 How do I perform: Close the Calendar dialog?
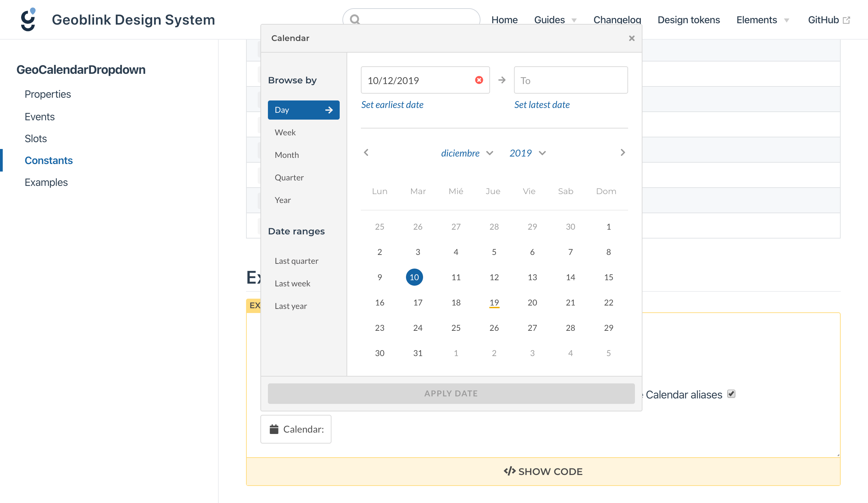pyautogui.click(x=632, y=38)
